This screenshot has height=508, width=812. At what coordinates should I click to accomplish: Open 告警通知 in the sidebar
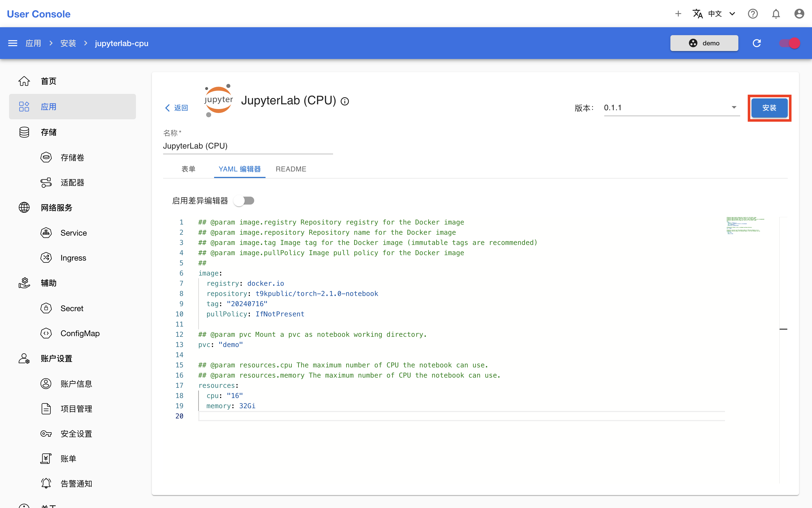pyautogui.click(x=72, y=484)
